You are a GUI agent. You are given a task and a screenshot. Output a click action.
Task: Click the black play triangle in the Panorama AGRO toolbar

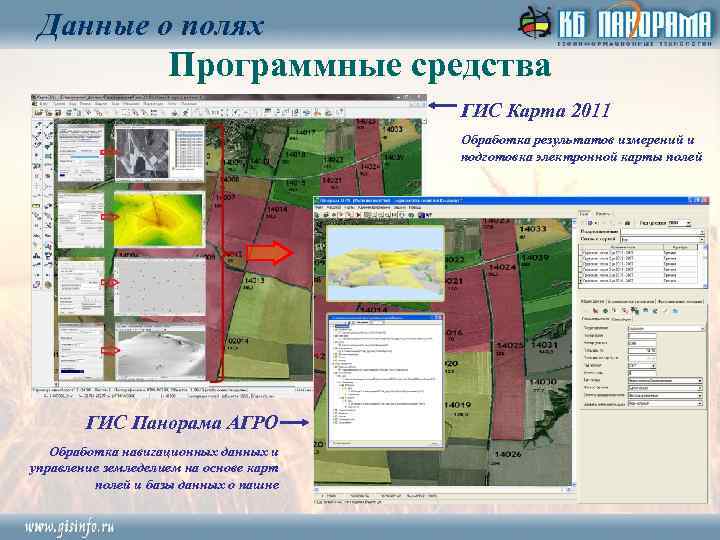point(359,214)
